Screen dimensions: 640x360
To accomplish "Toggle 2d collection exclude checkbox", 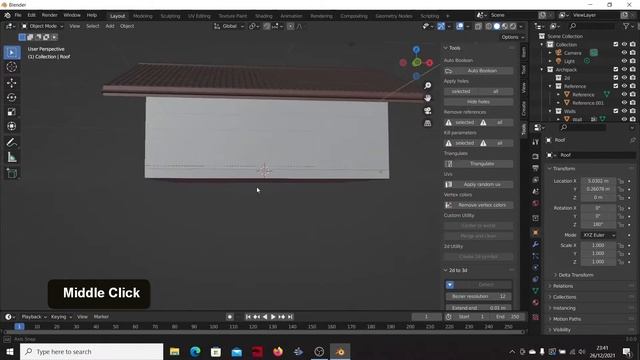I will (x=616, y=78).
